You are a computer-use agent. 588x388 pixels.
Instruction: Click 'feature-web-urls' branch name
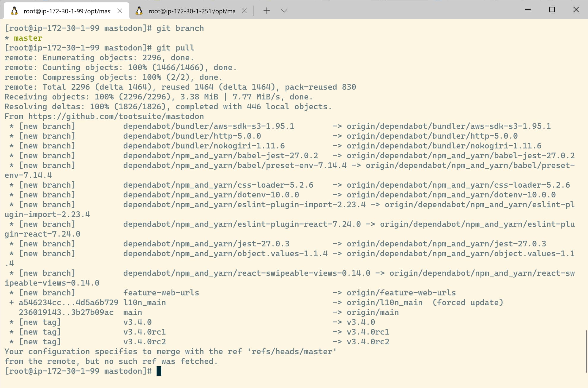[161, 293]
